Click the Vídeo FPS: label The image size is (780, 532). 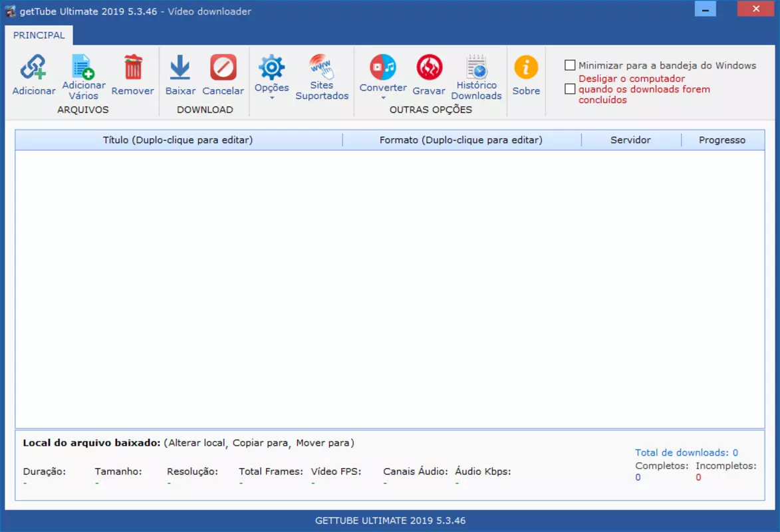[x=336, y=471]
